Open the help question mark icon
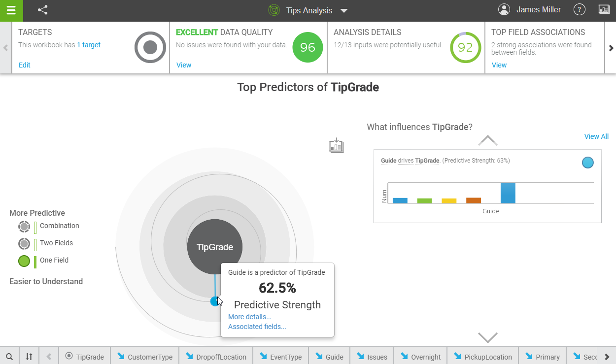Screen dimensions: 616x364 coord(580,10)
